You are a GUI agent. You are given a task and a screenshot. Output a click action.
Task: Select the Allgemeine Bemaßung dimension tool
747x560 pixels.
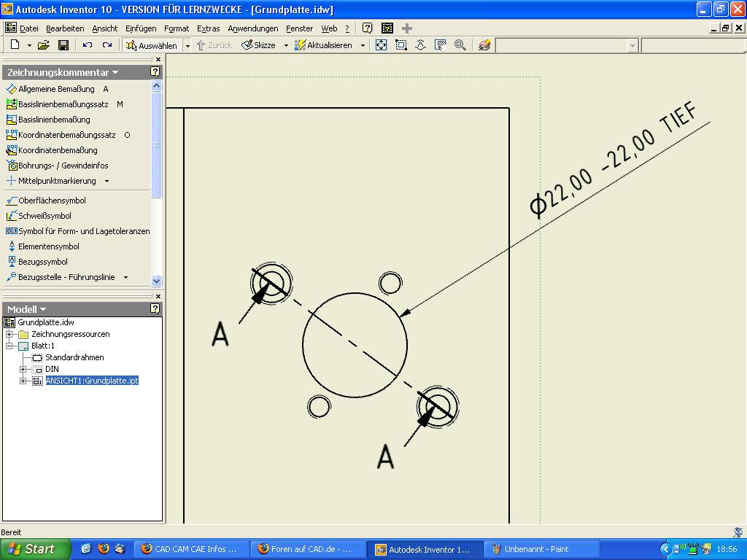pyautogui.click(x=55, y=89)
